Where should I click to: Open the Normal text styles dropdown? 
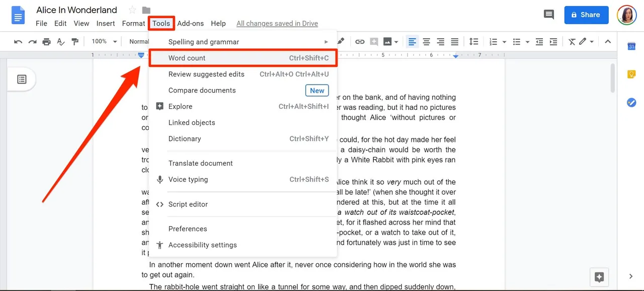pyautogui.click(x=139, y=41)
